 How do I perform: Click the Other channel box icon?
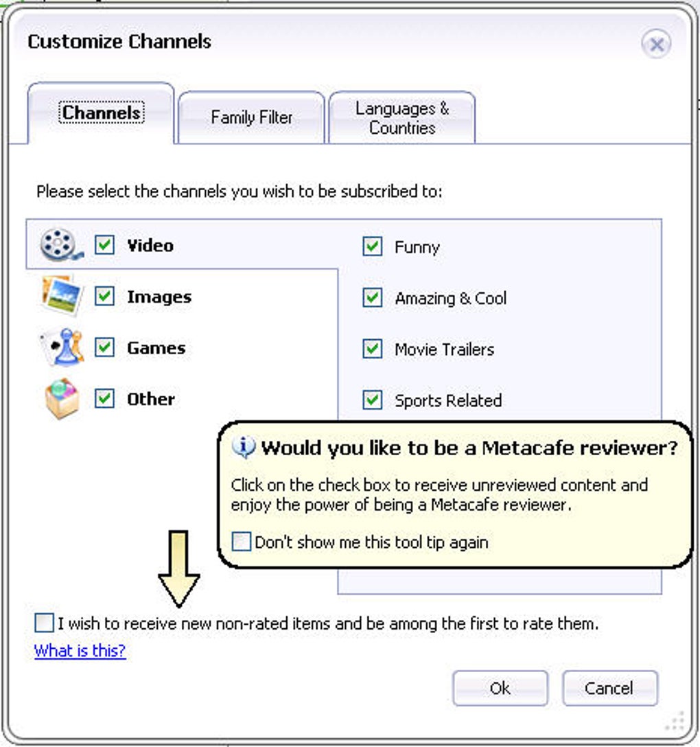pyautogui.click(x=62, y=399)
